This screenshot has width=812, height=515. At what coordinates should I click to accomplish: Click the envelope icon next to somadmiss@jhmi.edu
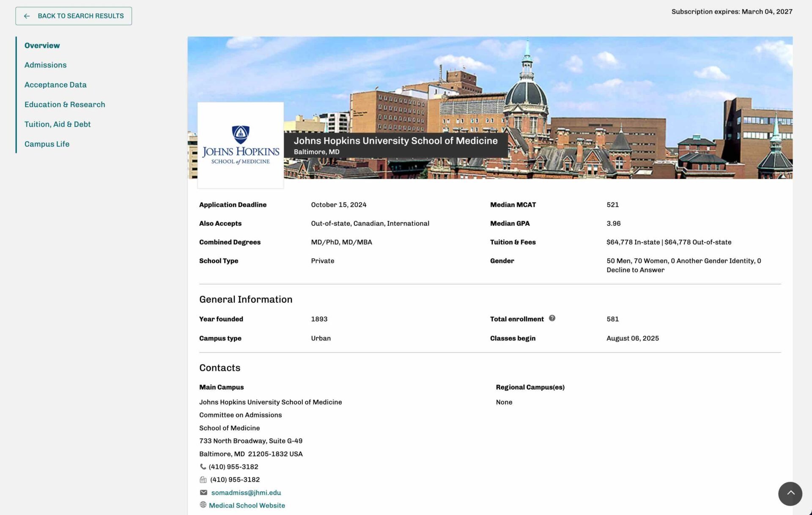coord(203,492)
